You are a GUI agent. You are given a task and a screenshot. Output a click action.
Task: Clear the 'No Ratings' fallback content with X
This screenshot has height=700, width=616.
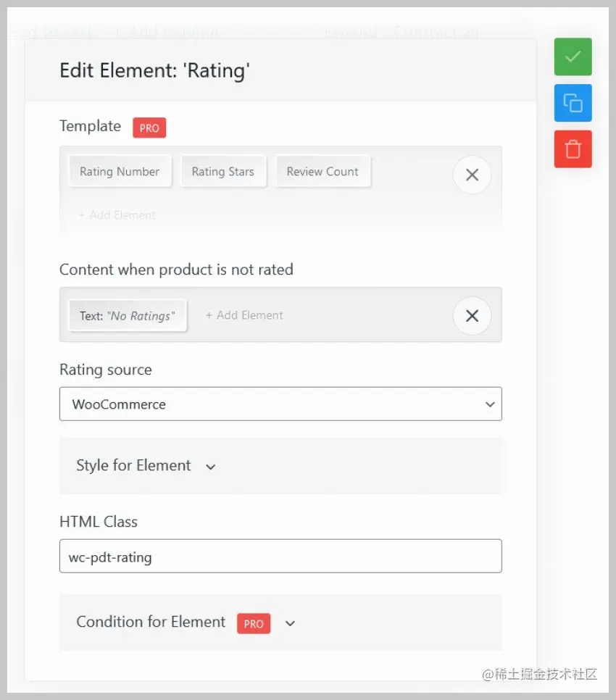click(x=472, y=315)
